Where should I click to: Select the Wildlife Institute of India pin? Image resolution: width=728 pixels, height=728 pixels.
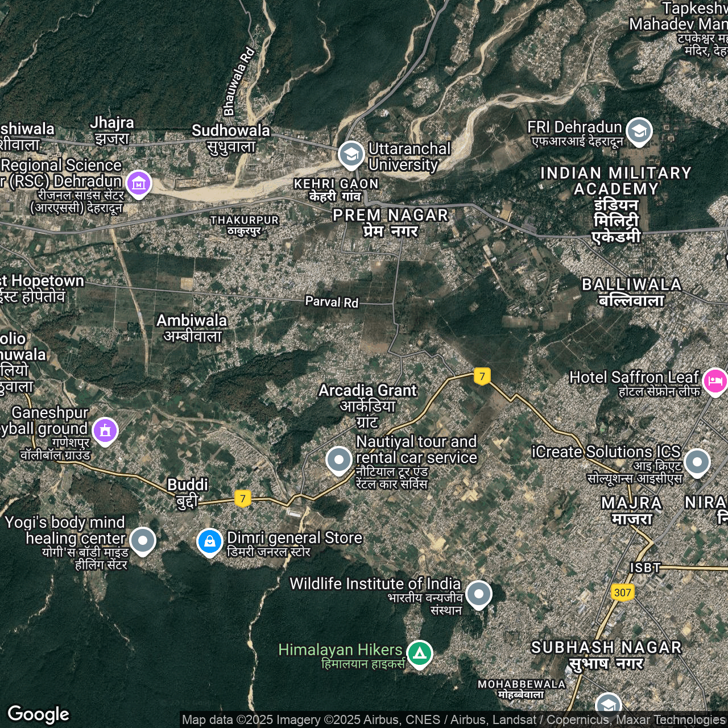(479, 594)
